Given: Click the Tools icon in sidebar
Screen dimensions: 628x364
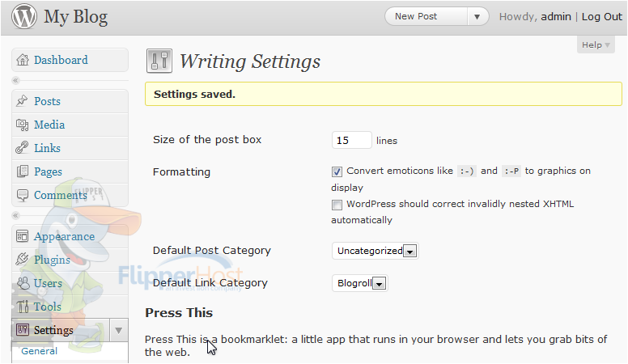Looking at the screenshot, I should 23,307.
